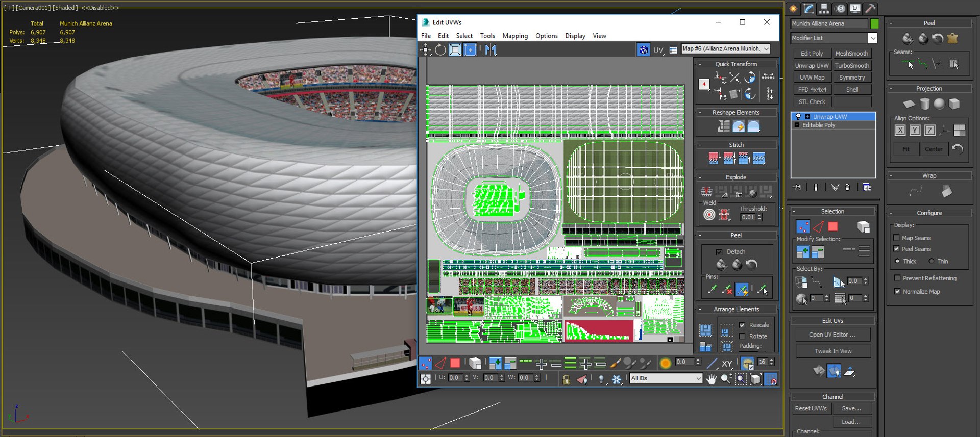The width and height of the screenshot is (980, 437).
Task: Disable the Peel Seams checkbox
Action: 896,249
